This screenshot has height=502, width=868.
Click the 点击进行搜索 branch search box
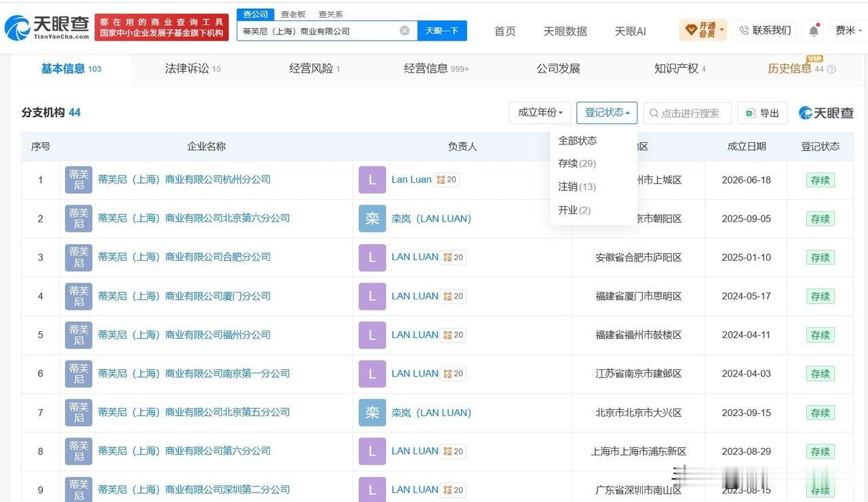coord(687,113)
